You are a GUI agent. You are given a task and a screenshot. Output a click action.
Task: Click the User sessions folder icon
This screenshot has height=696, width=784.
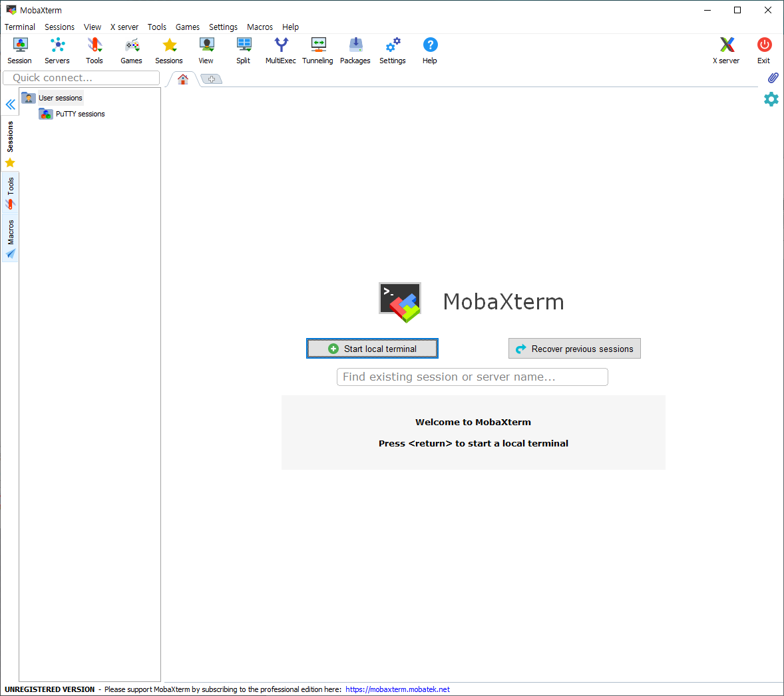pos(29,98)
